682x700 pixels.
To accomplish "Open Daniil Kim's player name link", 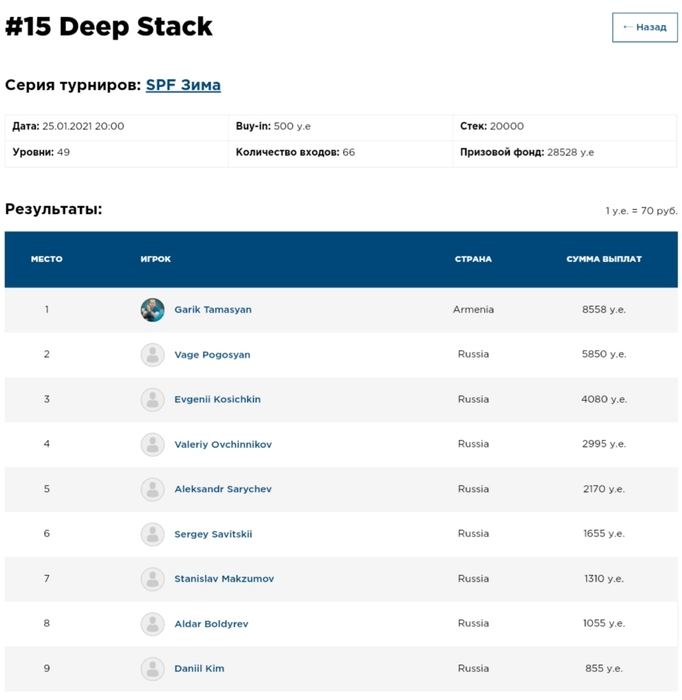I will 199,668.
